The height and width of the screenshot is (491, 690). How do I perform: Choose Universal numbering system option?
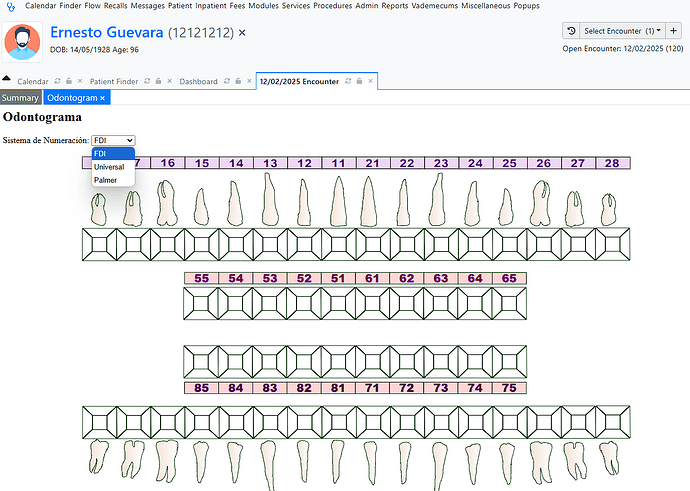(x=113, y=167)
